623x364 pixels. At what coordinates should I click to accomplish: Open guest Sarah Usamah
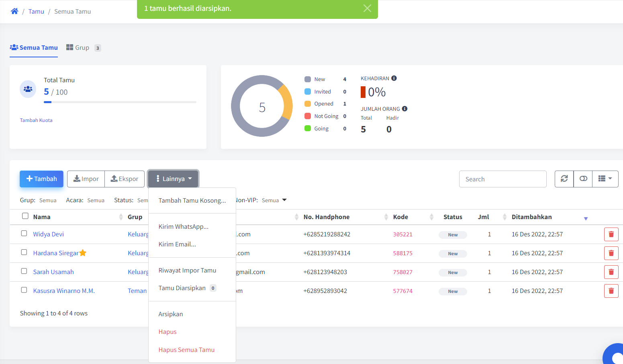click(x=53, y=272)
